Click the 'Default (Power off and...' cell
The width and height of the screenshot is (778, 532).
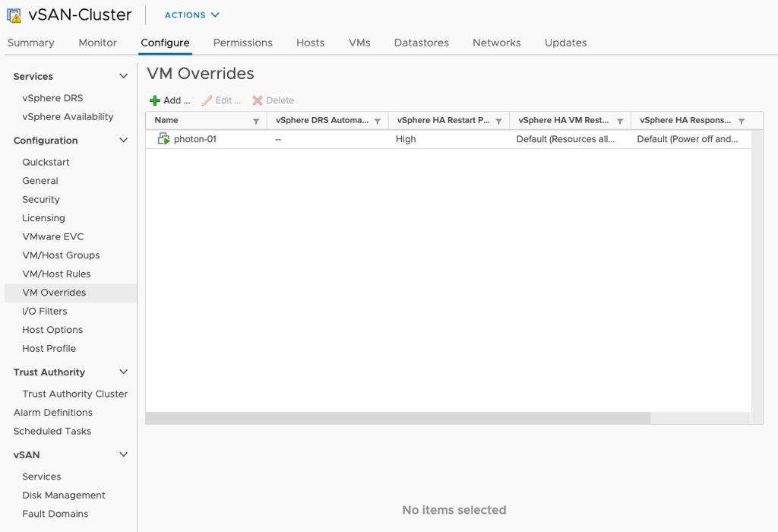click(x=687, y=139)
